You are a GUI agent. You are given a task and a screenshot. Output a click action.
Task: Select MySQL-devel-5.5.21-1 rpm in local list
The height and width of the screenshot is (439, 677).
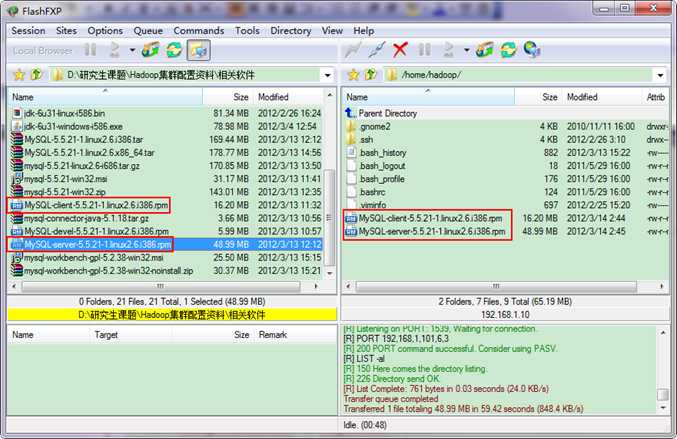(167, 231)
